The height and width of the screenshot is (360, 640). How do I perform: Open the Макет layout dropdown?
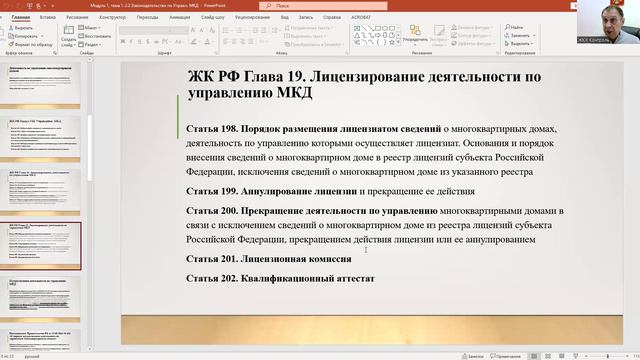pyautogui.click(x=89, y=28)
